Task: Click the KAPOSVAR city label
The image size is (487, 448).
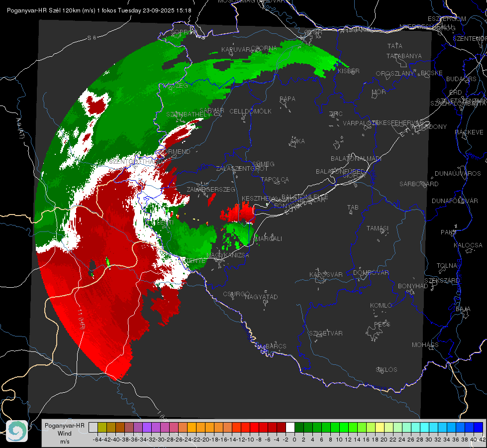Action: point(326,274)
